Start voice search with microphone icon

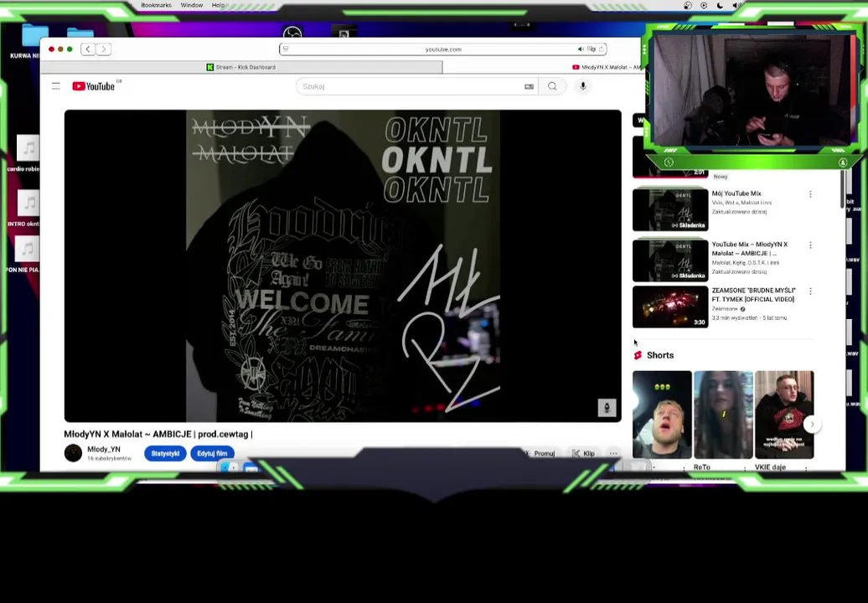[583, 86]
